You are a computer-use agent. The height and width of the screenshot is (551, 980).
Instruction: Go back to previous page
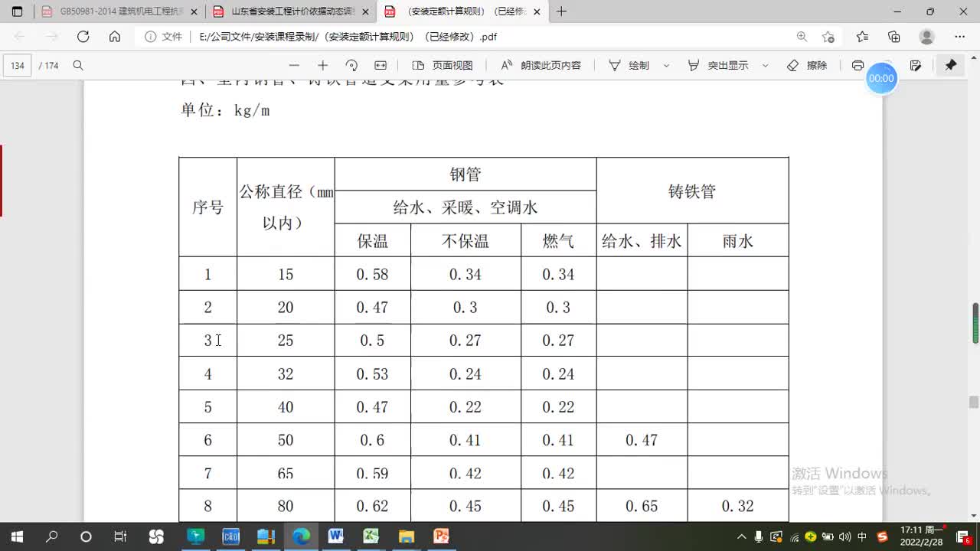[20, 37]
